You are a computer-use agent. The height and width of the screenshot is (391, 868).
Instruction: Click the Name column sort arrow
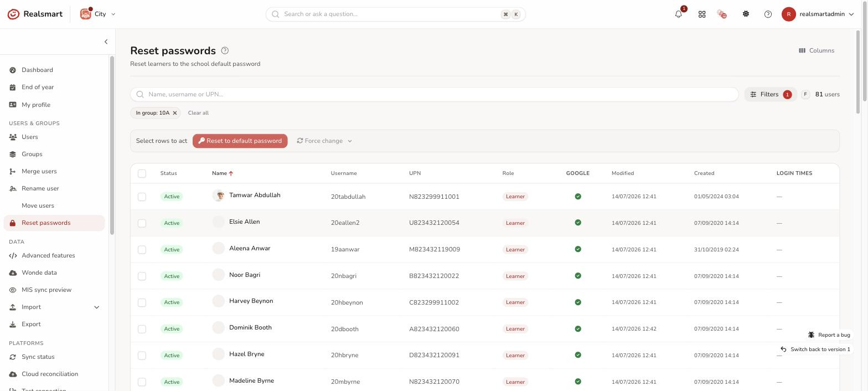pos(231,173)
